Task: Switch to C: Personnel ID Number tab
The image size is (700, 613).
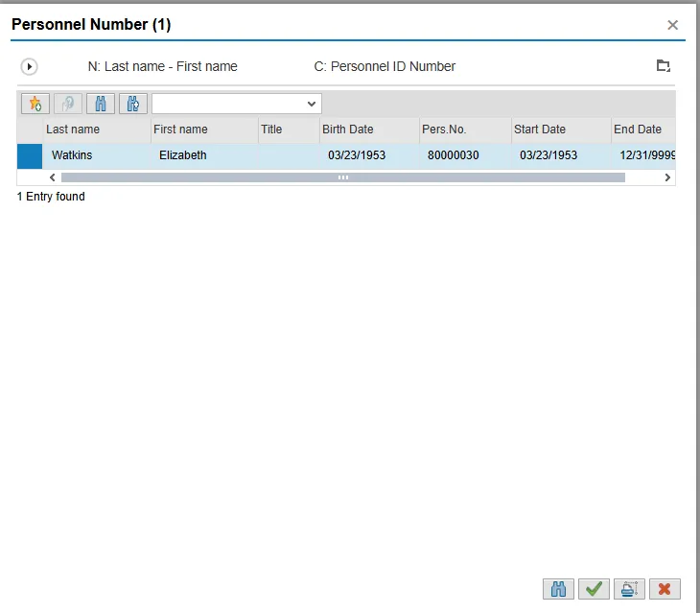Action: tap(385, 67)
